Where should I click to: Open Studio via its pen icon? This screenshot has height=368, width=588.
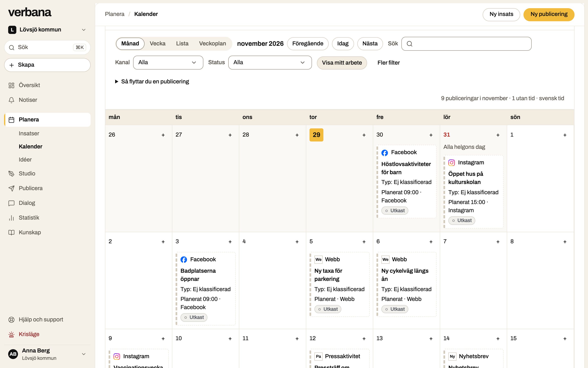[x=11, y=174]
